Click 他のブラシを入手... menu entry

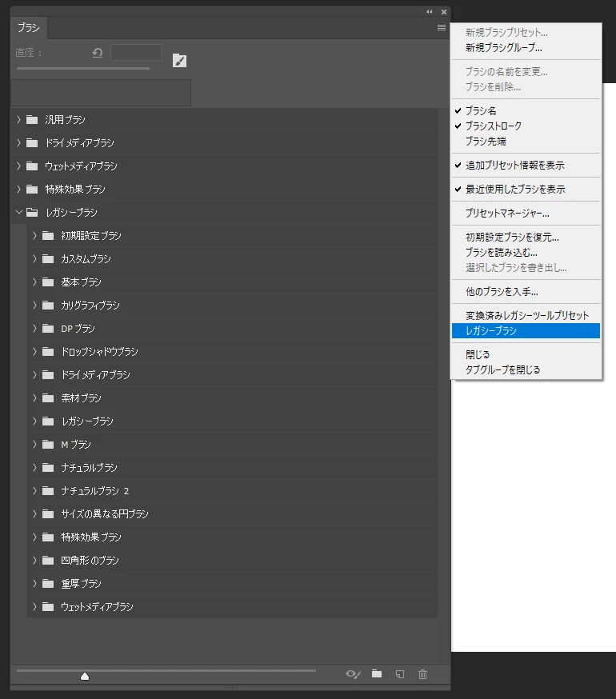(x=526, y=292)
